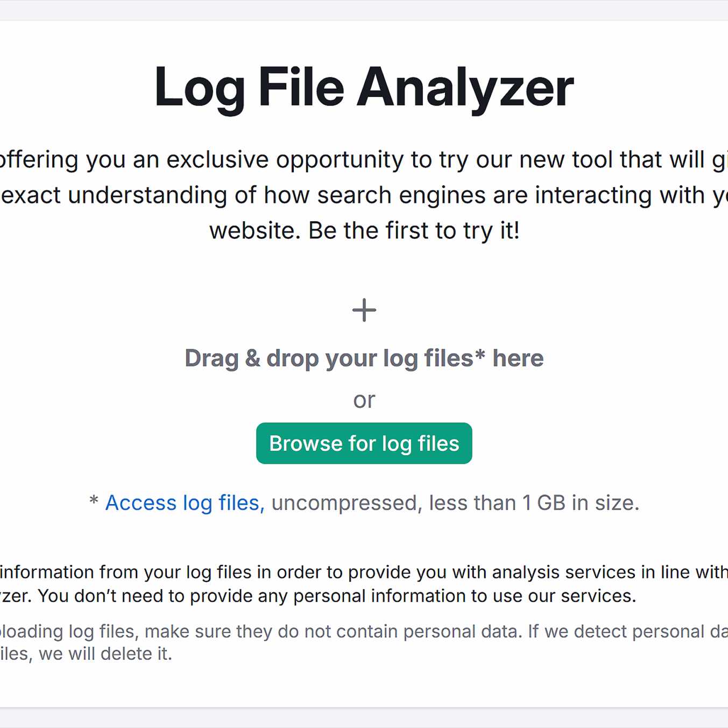Click the "1 GB" text in the size note
This screenshot has height=728, width=728.
coord(543,503)
